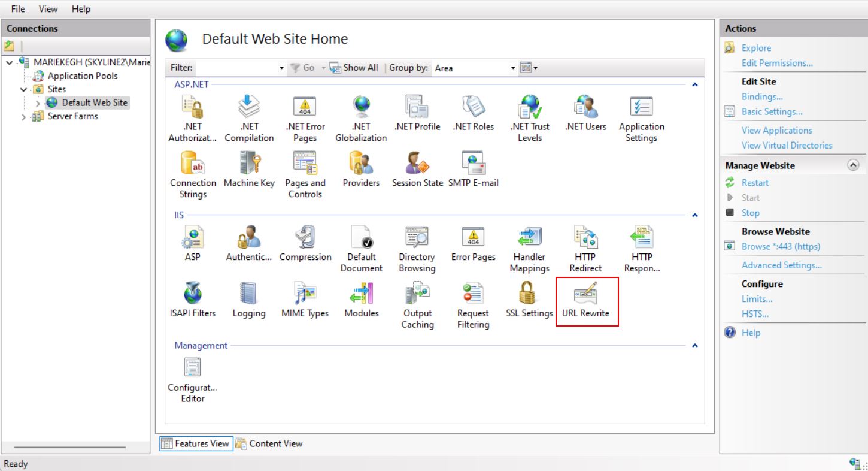This screenshot has width=868, height=471.
Task: Open Connection Strings feature
Action: (x=193, y=175)
